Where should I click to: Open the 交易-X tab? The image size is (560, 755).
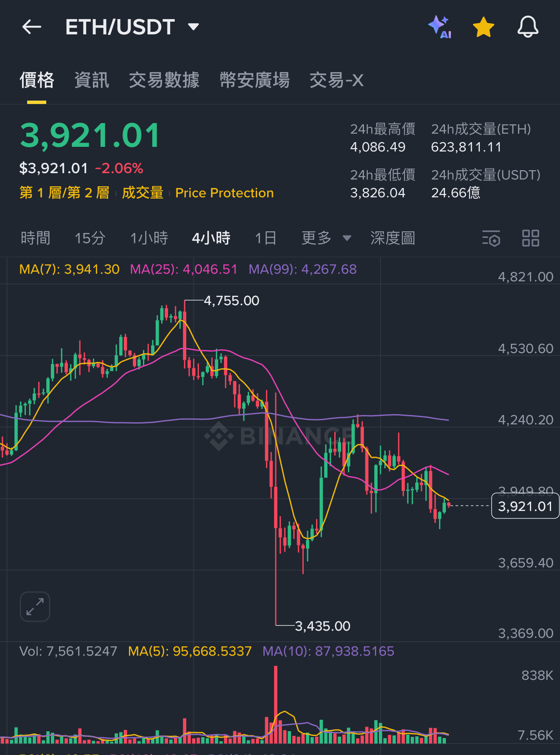tap(336, 80)
